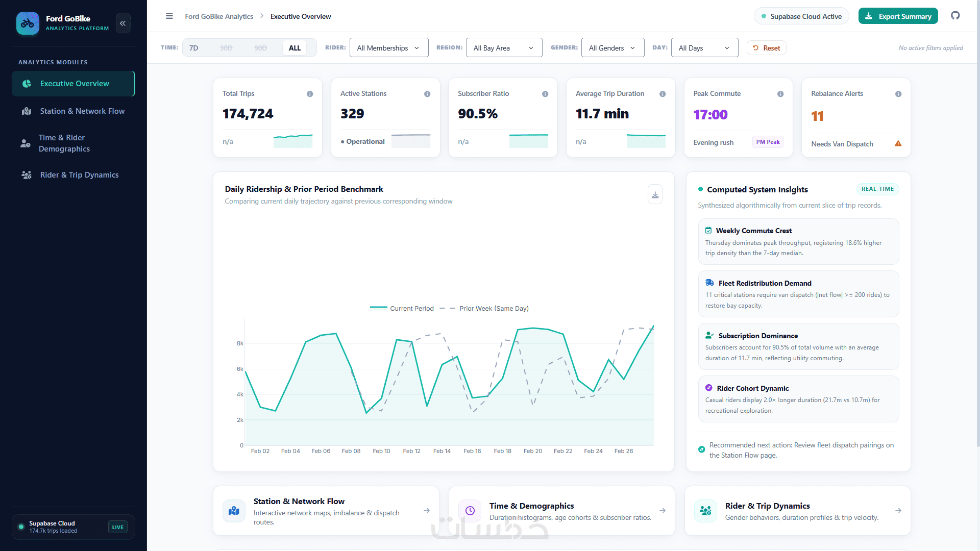Click the Ford GoBike Analytics breadcrumb

pos(219,16)
